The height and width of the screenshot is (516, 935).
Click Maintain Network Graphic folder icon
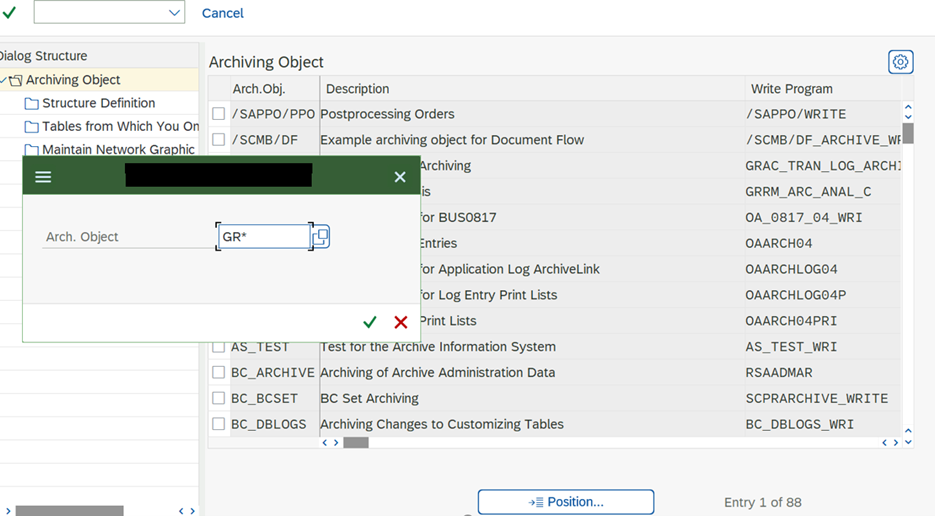pos(32,149)
